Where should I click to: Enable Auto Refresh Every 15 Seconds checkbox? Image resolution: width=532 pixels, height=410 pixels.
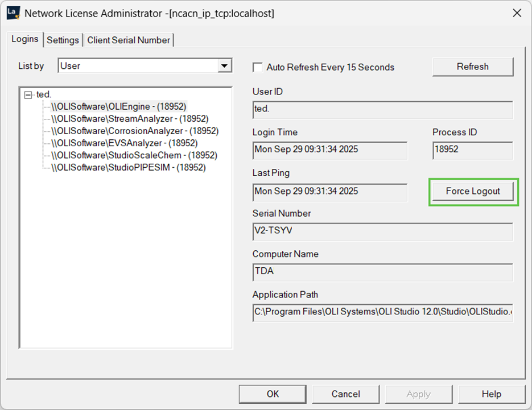click(258, 67)
